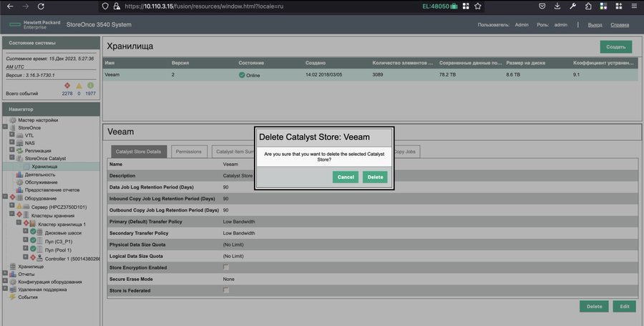Image resolution: width=644 pixels, height=326 pixels.
Task: Open the browser hamburger menu
Action: click(634, 6)
